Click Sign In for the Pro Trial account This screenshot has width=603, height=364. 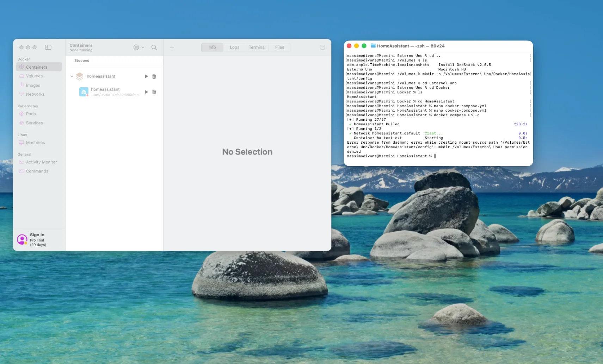(37, 234)
